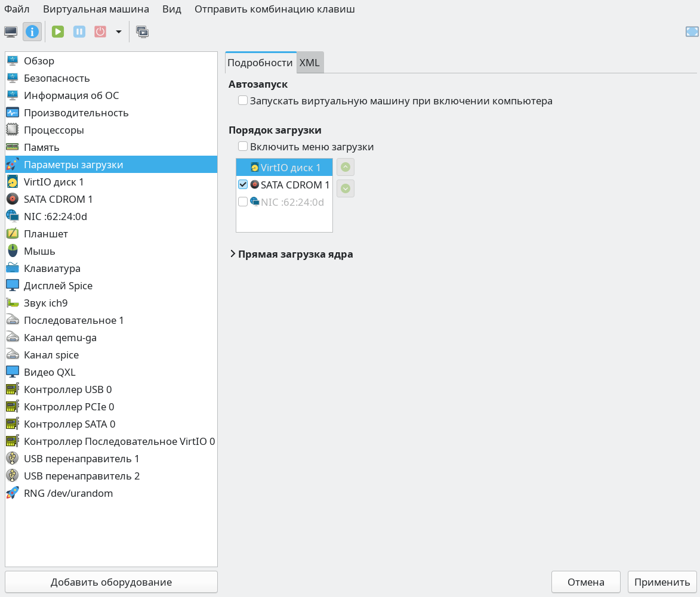Open the Виртуальная машина menu
700x597 pixels.
coord(96,10)
